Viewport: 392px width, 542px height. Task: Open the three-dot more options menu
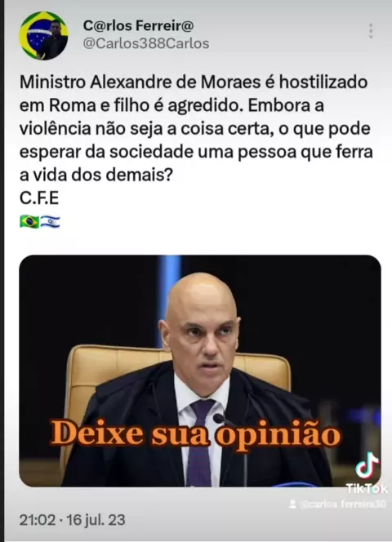pos(371,31)
